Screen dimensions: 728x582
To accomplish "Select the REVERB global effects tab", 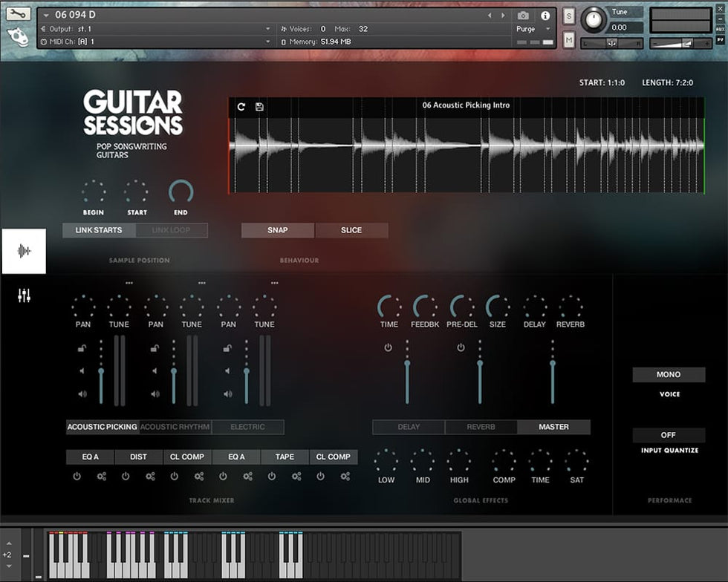I will [x=481, y=427].
